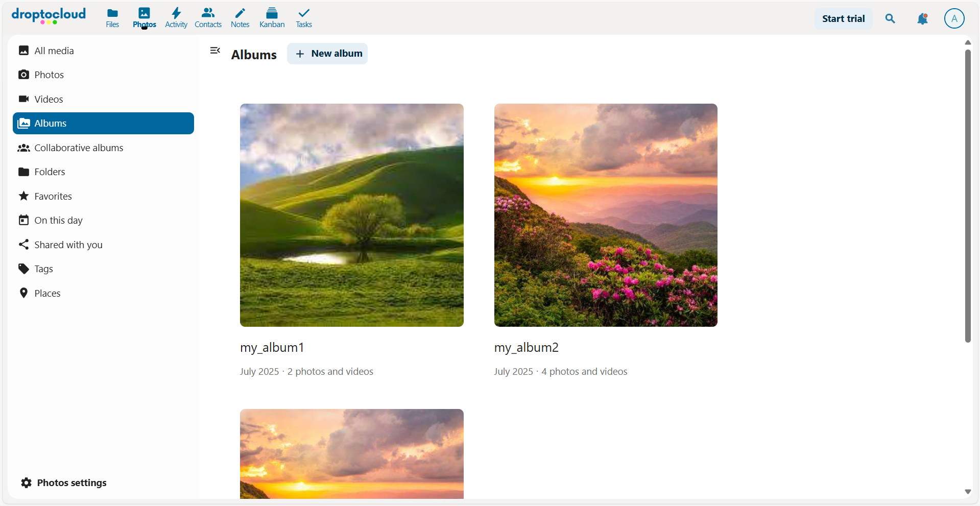Click the search magnifier icon
Viewport: 980px width, 506px height.
tap(890, 19)
